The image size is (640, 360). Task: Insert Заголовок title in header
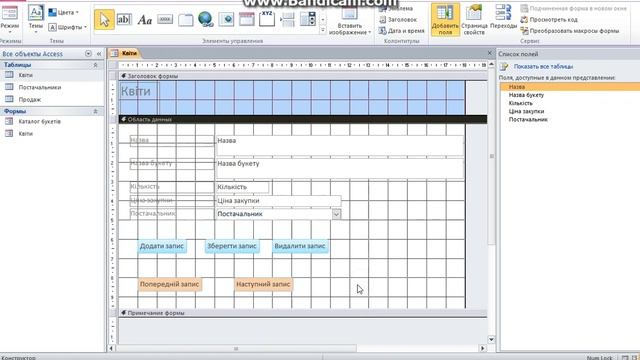pos(398,19)
